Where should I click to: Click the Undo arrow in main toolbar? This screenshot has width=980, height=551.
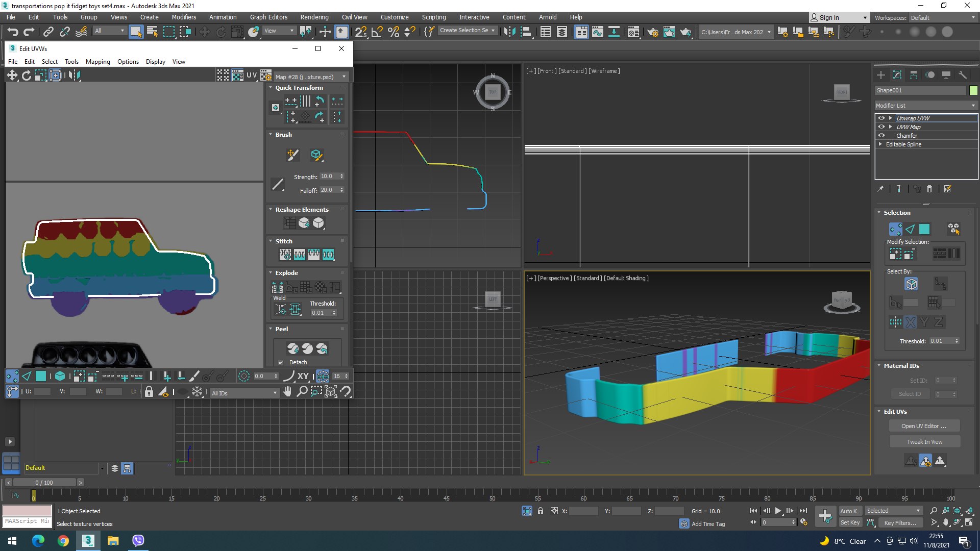pyautogui.click(x=13, y=32)
